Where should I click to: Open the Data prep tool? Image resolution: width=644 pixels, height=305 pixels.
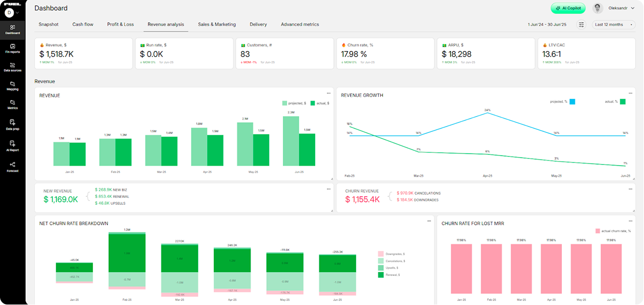tap(12, 124)
